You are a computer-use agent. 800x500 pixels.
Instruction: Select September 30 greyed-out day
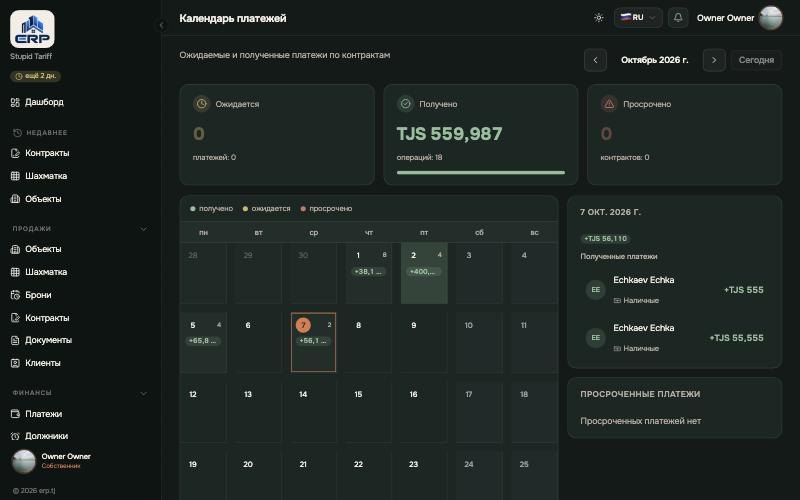click(313, 273)
